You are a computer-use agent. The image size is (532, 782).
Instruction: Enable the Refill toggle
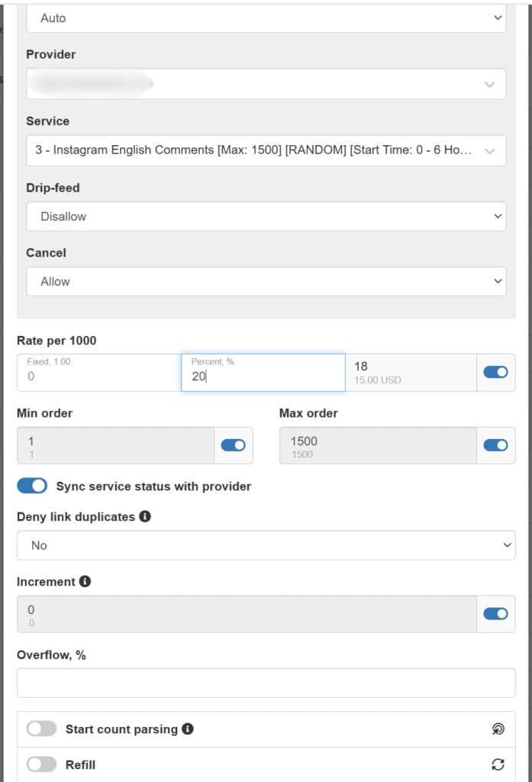[x=41, y=764]
